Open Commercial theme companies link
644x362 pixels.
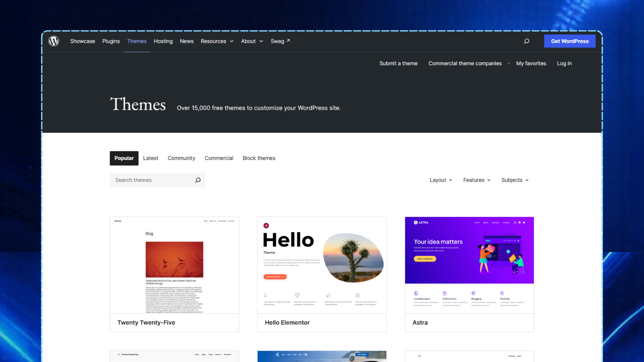pos(465,63)
